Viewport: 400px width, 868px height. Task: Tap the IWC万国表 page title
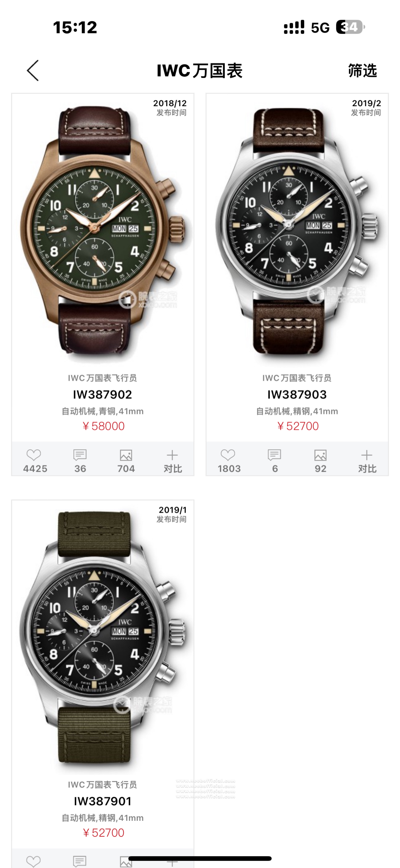(200, 71)
